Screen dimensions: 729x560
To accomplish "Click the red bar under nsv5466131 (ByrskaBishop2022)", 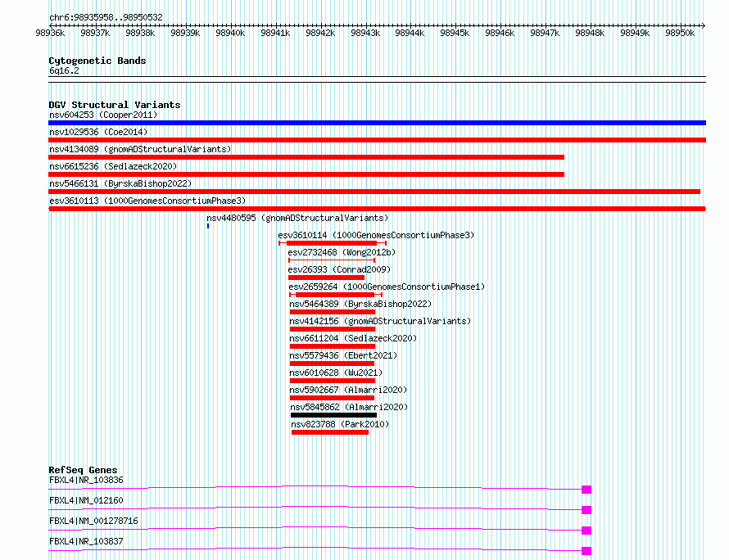I will click(x=374, y=192).
